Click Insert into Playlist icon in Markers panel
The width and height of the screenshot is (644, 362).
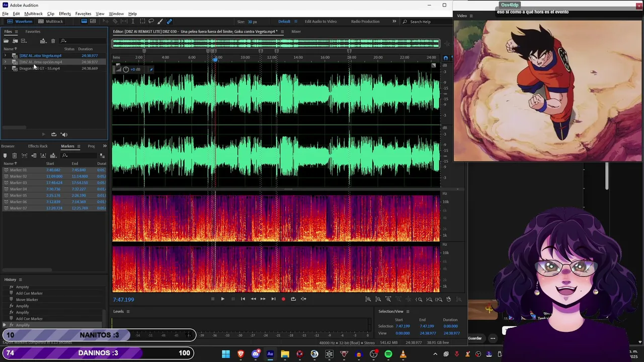tap(34, 156)
